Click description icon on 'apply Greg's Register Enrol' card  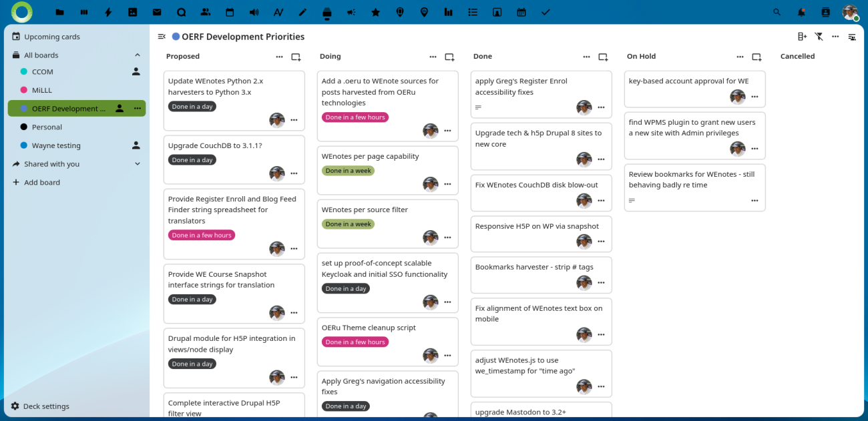(478, 107)
